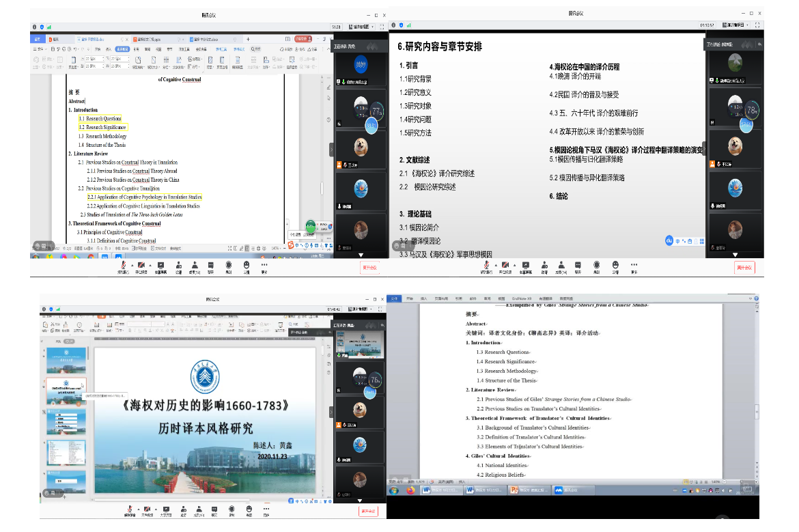Expand microphone options arrow in top-left window

point(132,266)
